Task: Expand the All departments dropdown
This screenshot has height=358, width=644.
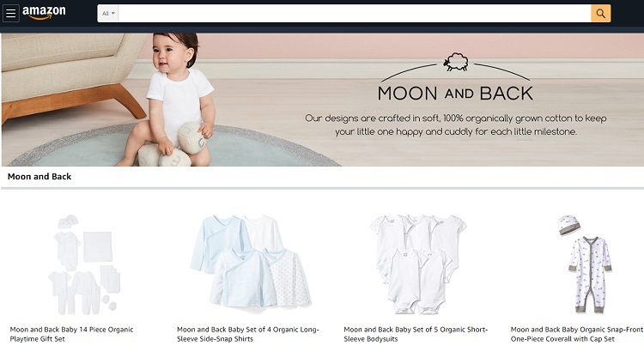Action: [108, 14]
